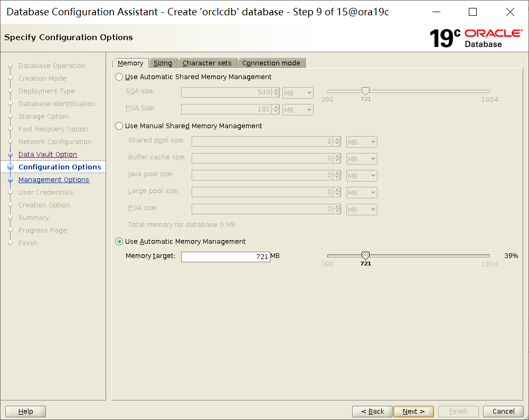
Task: Open the manual PGA size unit dropdown
Action: (x=362, y=209)
